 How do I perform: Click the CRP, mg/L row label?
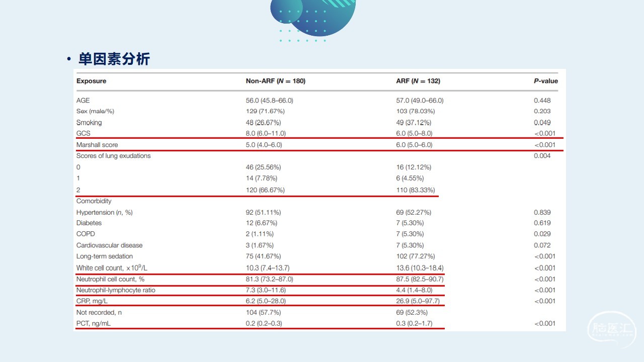[92, 301]
